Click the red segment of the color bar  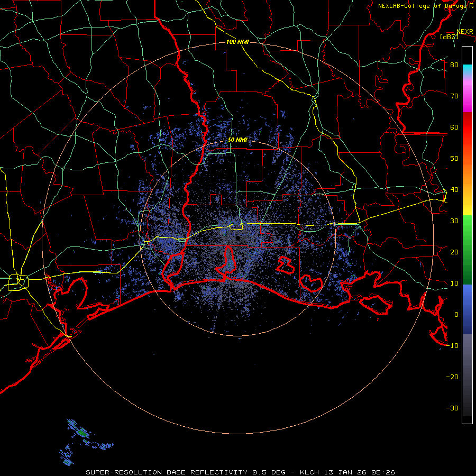[x=467, y=128]
